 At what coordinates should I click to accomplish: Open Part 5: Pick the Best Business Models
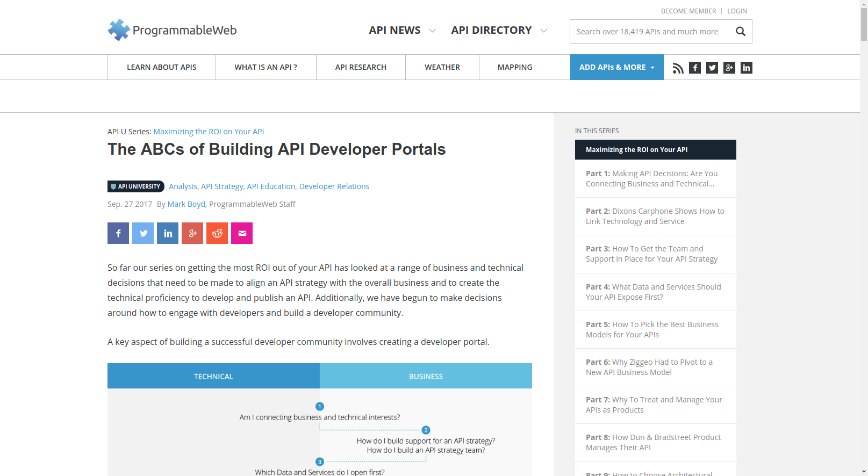pos(656,329)
